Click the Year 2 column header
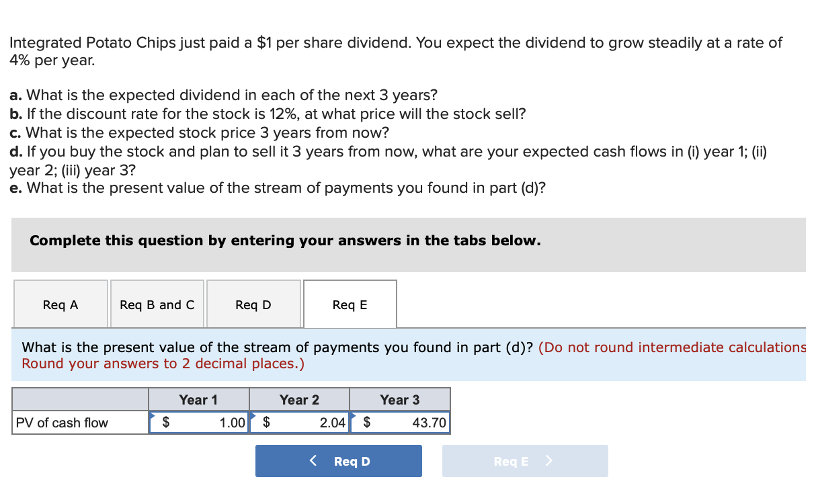Screen dimensions: 816x504 [299, 399]
